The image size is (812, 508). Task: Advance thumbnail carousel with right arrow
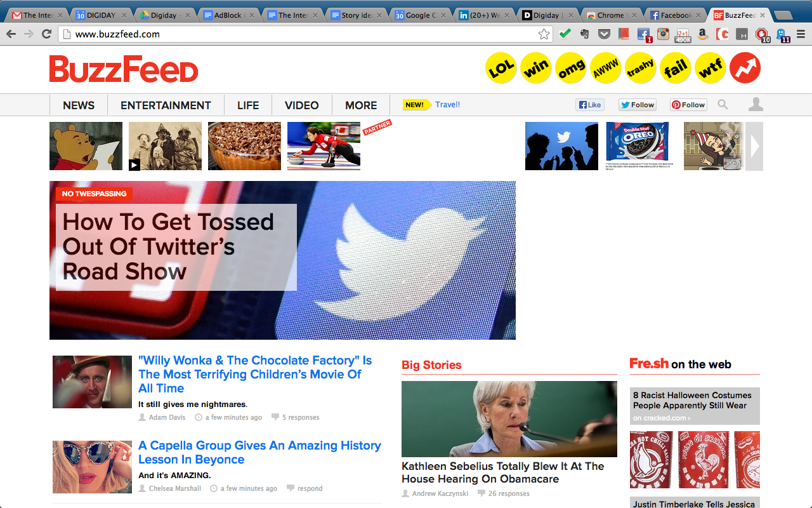754,146
